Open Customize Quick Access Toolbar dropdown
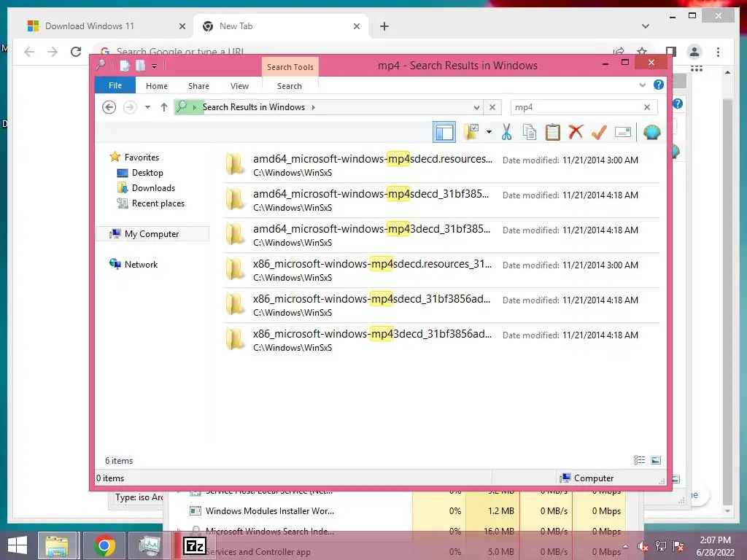The height and width of the screenshot is (560, 747). (x=155, y=66)
